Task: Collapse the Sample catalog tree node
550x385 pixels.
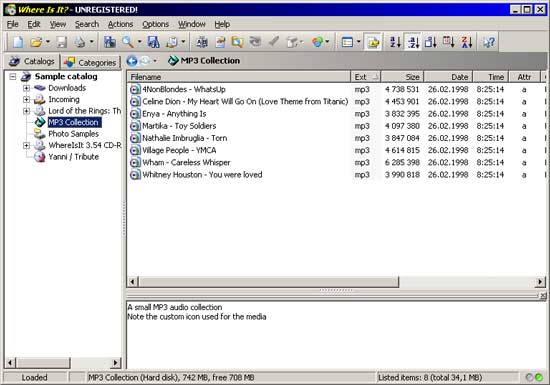Action: click(x=13, y=76)
